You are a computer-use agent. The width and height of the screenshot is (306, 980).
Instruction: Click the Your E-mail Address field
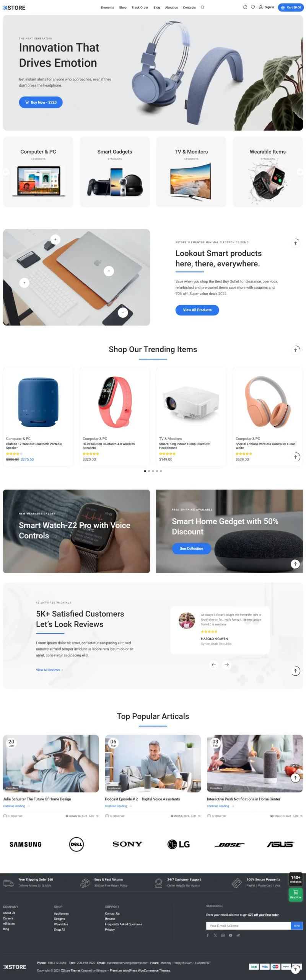click(248, 926)
